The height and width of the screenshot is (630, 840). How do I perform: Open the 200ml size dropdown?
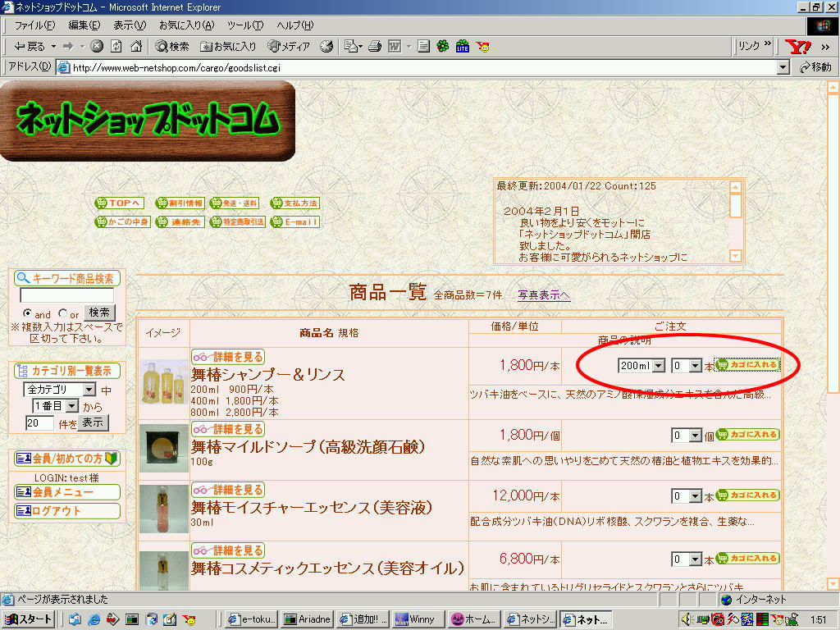[x=641, y=365]
